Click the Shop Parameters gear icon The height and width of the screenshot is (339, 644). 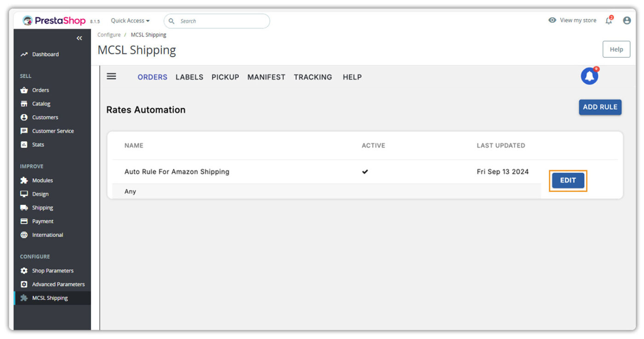tap(24, 271)
